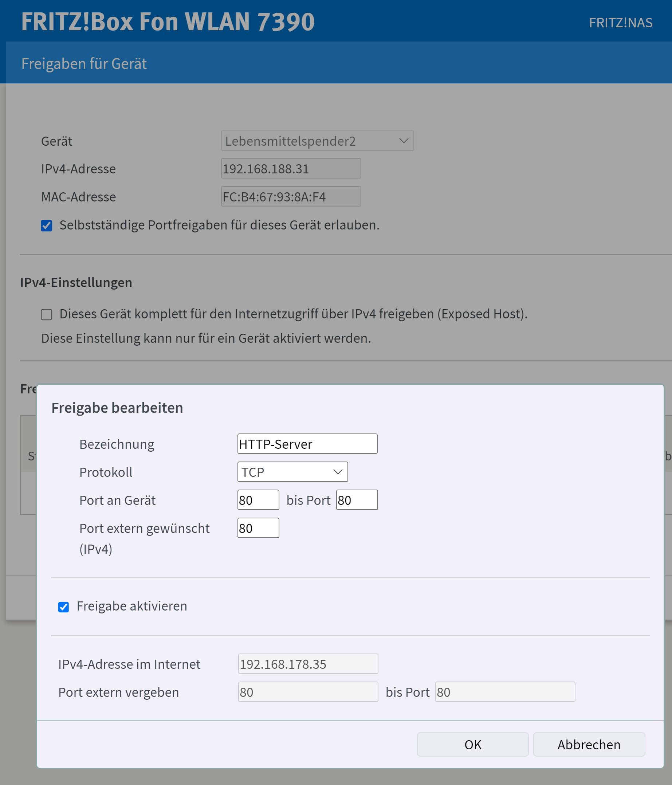Click the Bezeichnung label

point(117,444)
